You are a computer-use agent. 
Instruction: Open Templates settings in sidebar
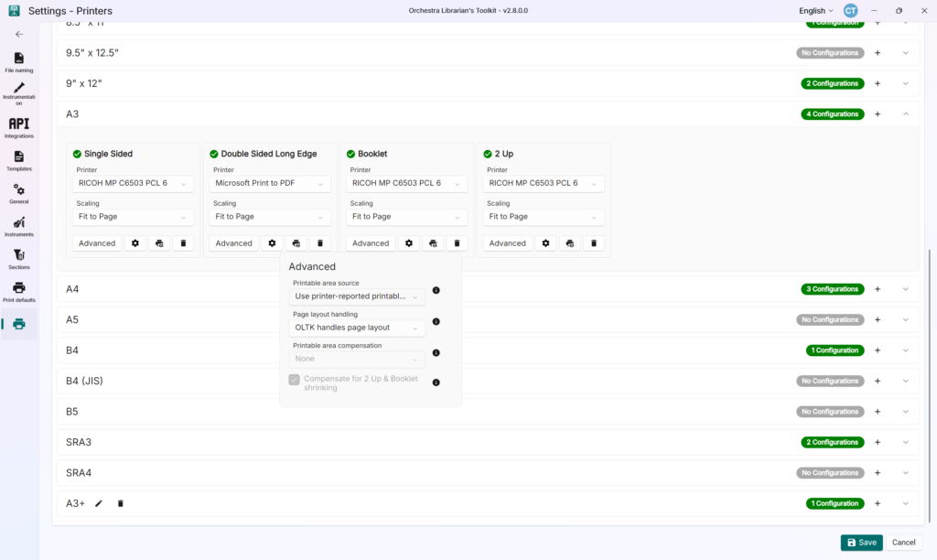(19, 161)
